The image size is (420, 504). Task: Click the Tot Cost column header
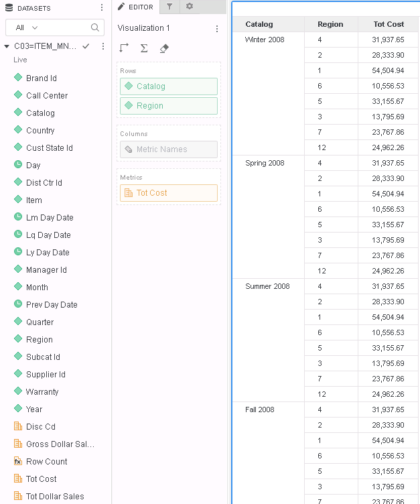point(389,24)
